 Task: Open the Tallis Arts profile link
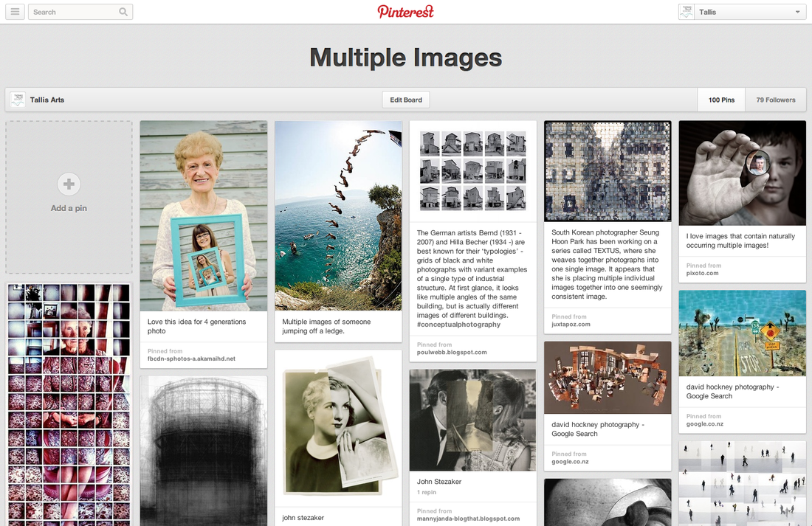pyautogui.click(x=47, y=100)
